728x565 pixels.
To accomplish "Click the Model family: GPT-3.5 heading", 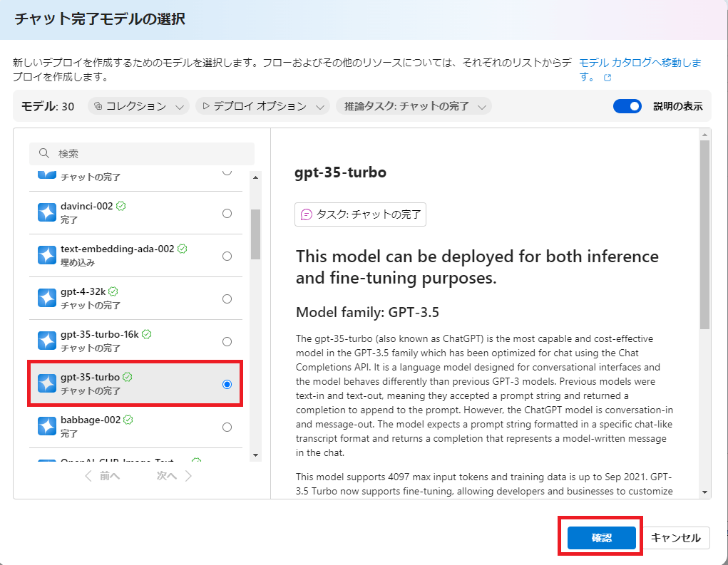I will tap(367, 312).
